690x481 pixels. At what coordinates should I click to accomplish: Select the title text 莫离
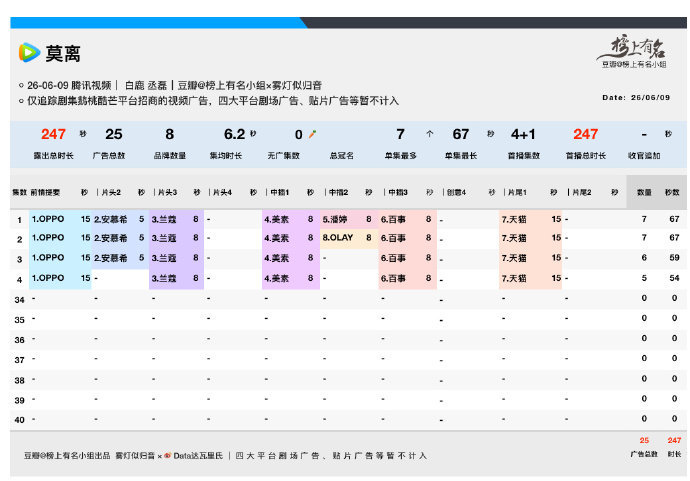pos(63,54)
